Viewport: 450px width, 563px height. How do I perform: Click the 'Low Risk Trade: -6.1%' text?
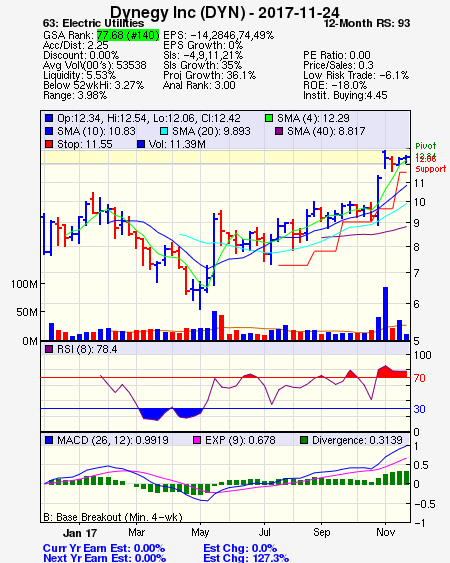(356, 75)
